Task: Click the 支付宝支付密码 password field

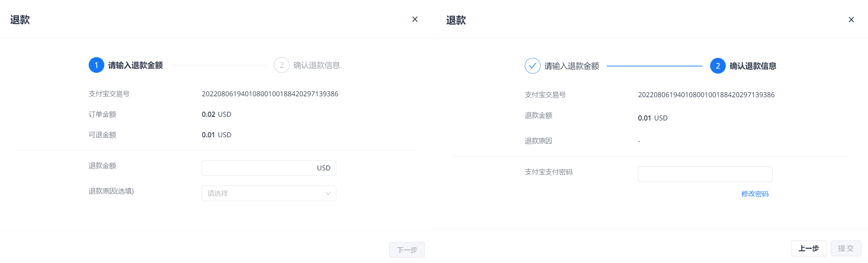Action: 705,174
